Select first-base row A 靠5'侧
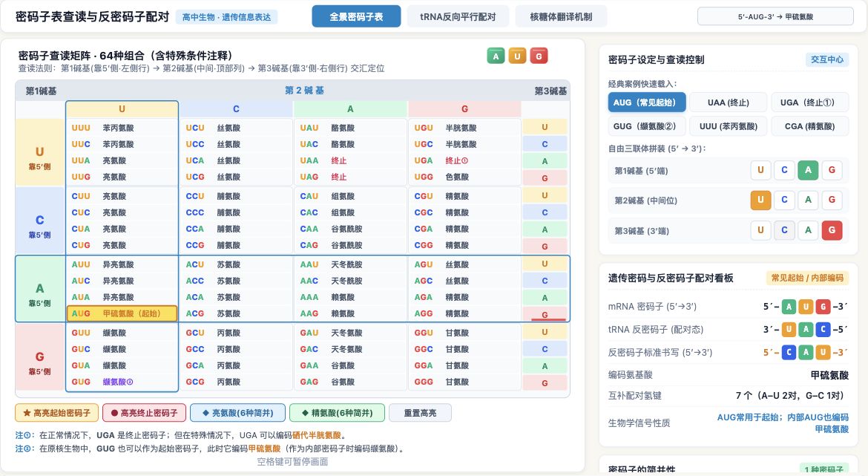Screen dimensions: 868x476 [x=40, y=289]
